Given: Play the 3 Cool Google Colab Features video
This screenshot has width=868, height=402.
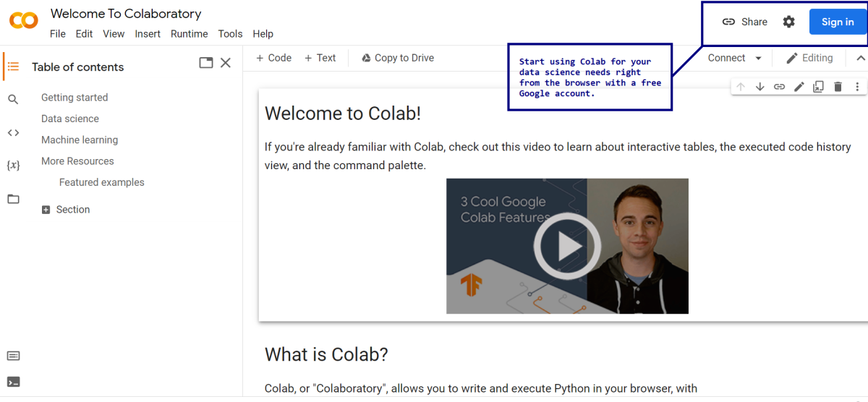Looking at the screenshot, I should 567,247.
